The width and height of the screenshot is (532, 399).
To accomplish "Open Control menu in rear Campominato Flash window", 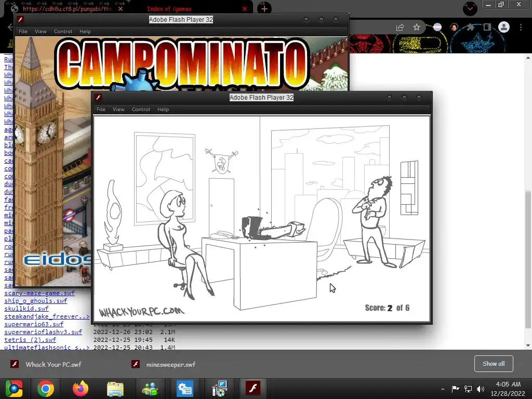I will (x=63, y=32).
